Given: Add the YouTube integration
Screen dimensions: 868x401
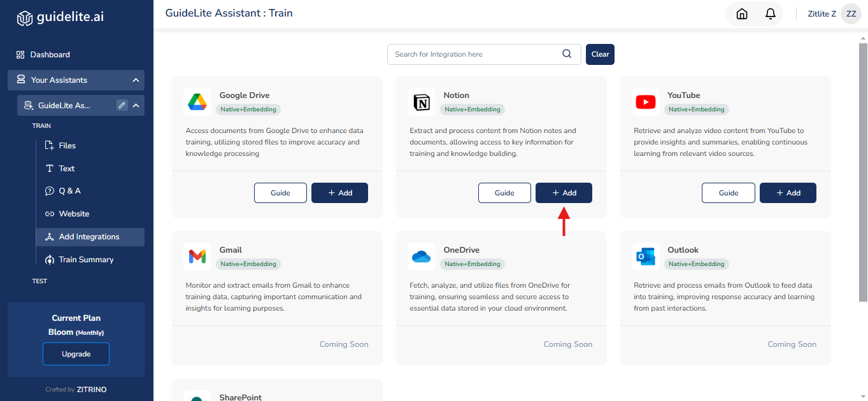Looking at the screenshot, I should click(788, 193).
